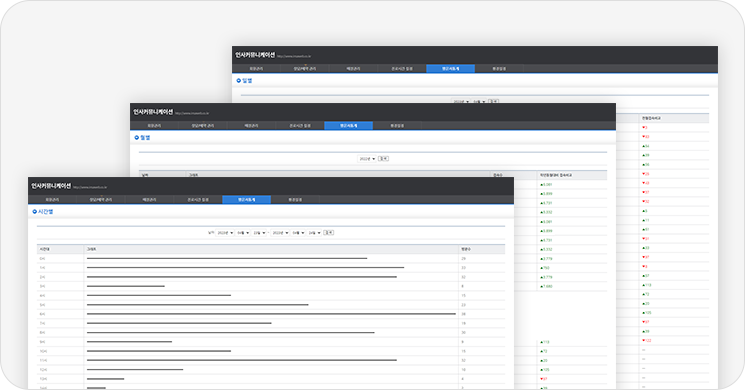Open the 상담예약 관리 tab in the 월별 window
The width and height of the screenshot is (745, 390).
203,125
